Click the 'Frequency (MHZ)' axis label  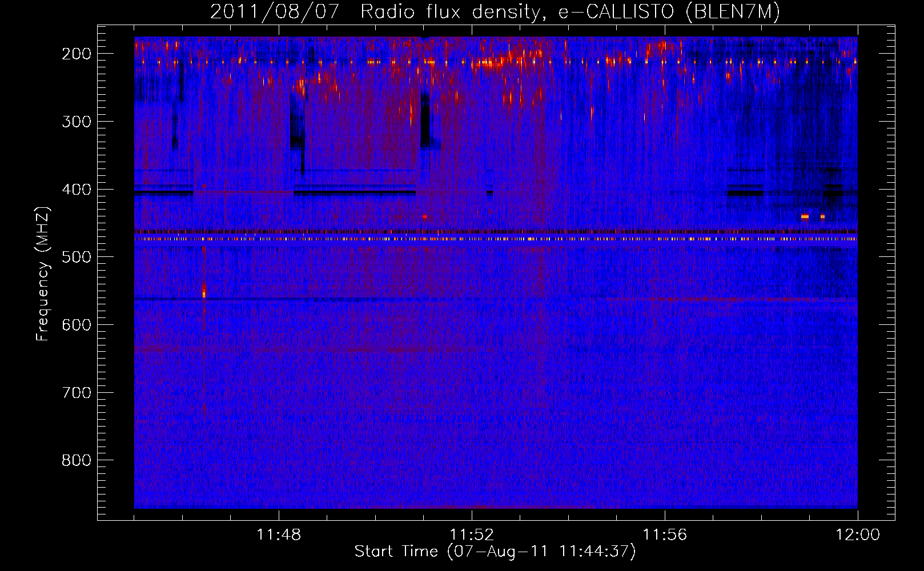[x=43, y=274]
